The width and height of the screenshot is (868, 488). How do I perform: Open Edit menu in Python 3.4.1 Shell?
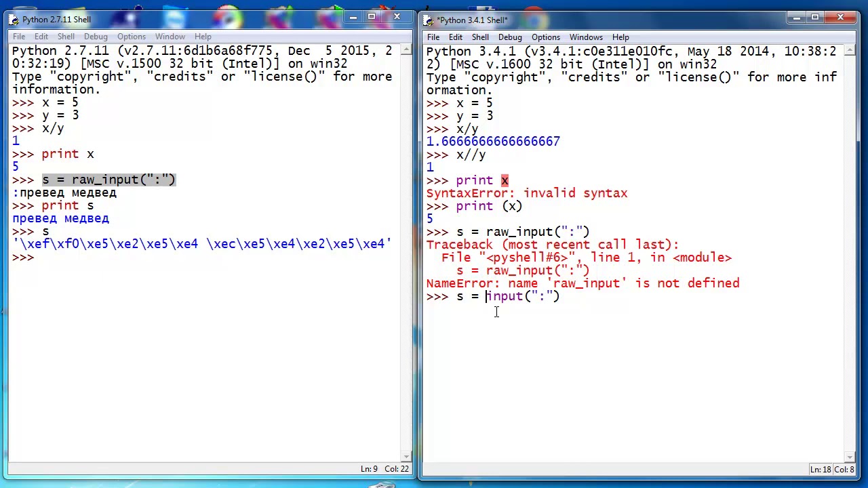(456, 37)
